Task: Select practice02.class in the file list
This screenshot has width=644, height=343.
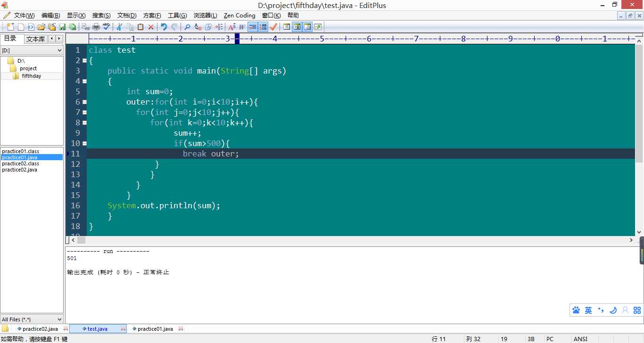Action: pos(20,163)
